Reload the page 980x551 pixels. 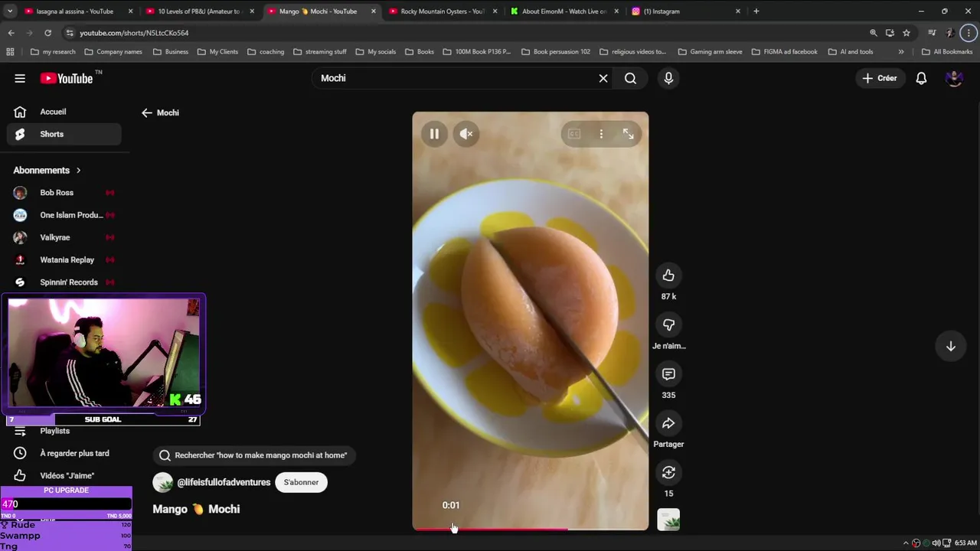pos(47,33)
